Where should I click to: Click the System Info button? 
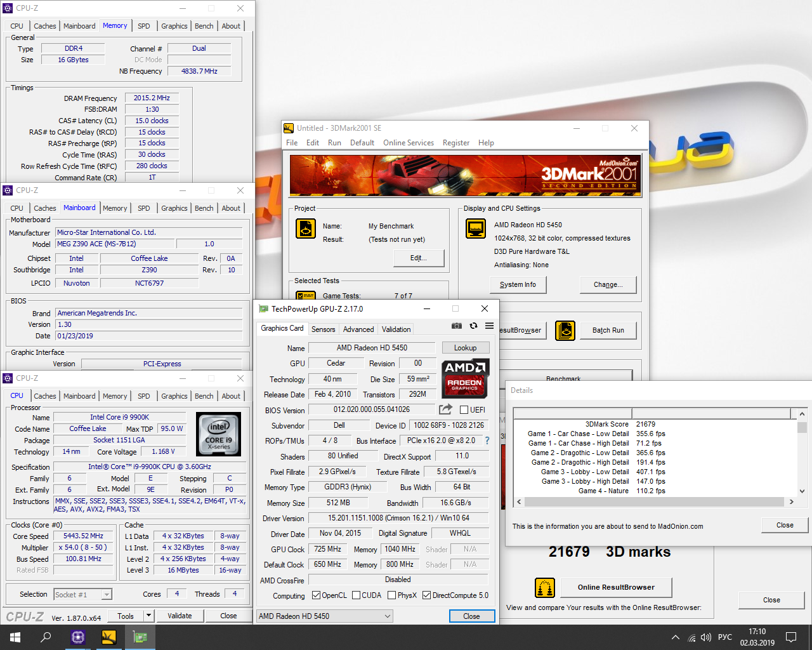click(x=518, y=284)
